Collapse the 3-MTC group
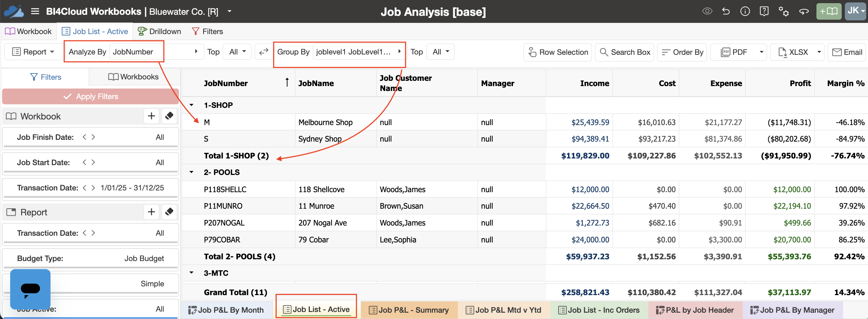 (192, 273)
